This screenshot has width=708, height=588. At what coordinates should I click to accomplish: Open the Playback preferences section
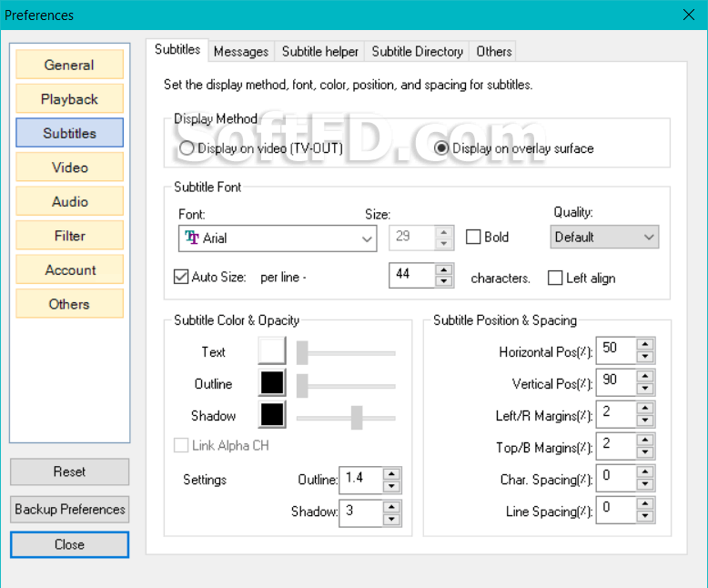click(69, 99)
